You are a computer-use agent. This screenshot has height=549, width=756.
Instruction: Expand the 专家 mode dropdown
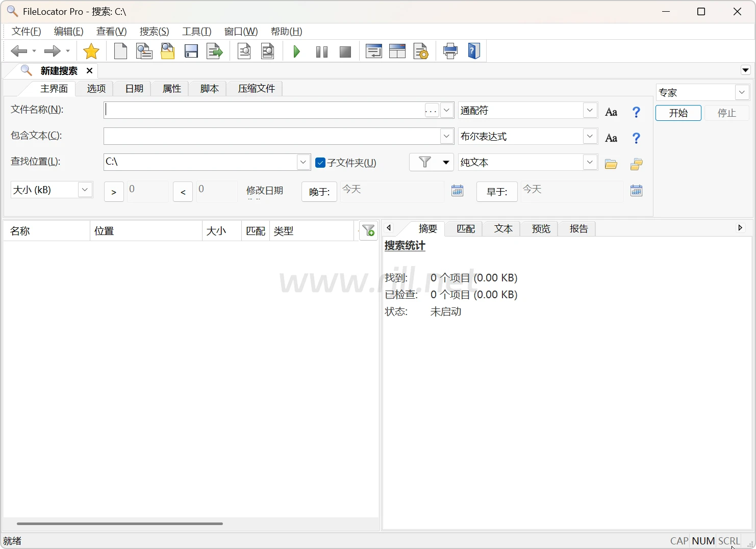(742, 92)
